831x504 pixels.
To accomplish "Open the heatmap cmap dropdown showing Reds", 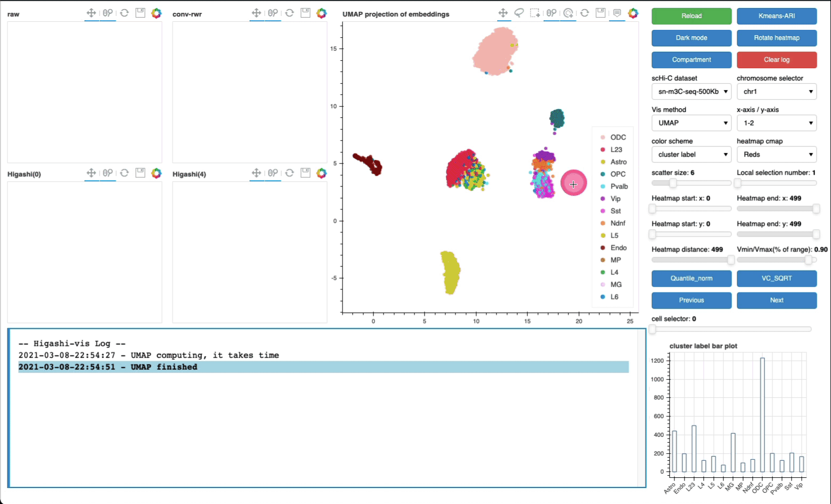I will tap(776, 155).
